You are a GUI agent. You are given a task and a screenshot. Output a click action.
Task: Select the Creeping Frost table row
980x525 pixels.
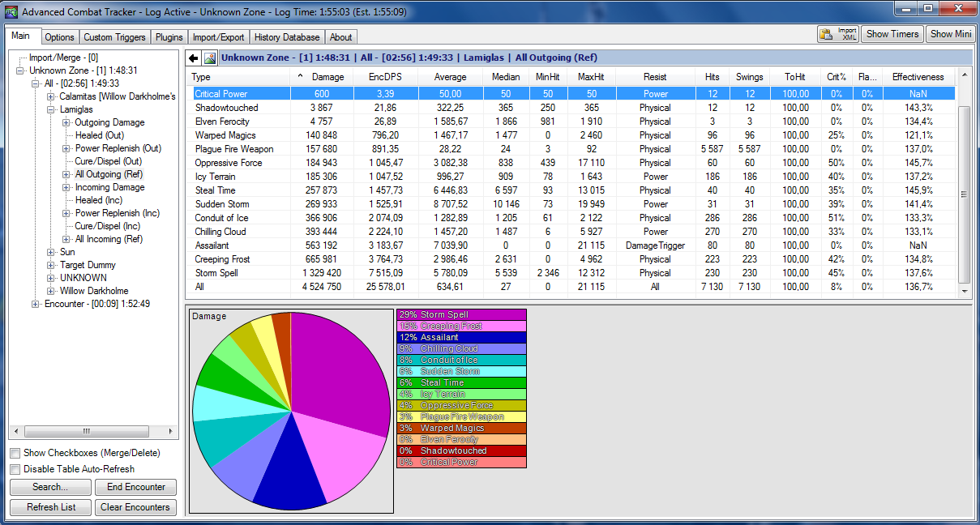click(x=571, y=259)
